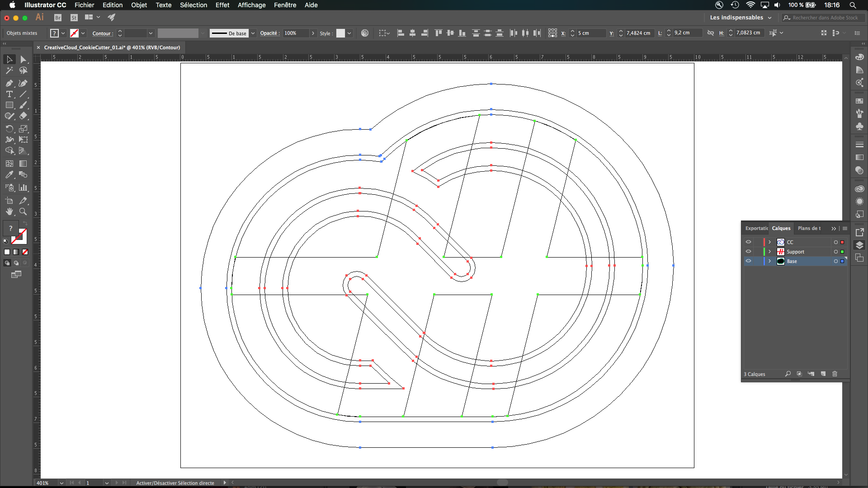Open the Recolor Artwork wheel icon
The image size is (868, 488).
[x=365, y=33]
